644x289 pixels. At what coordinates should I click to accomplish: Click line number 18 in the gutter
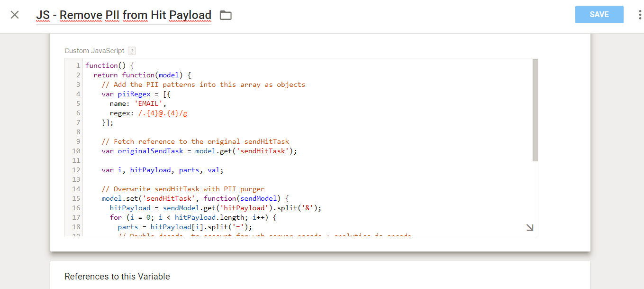[76, 227]
